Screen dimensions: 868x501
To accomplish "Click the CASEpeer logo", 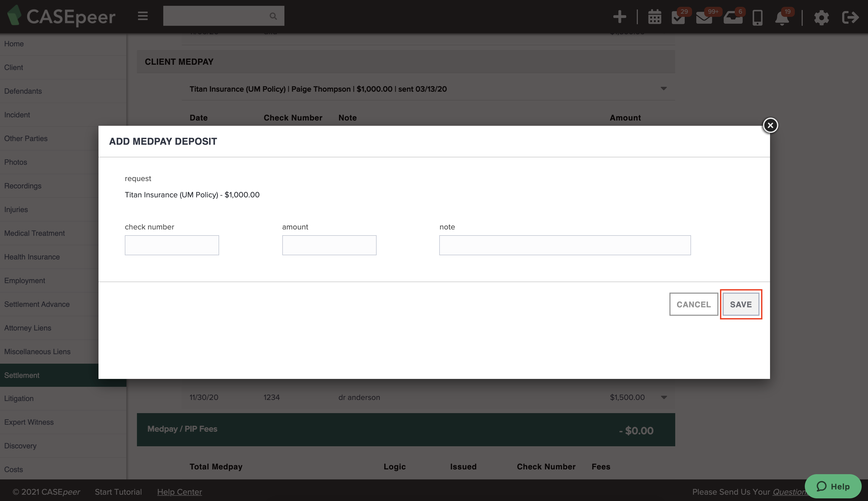I will tap(61, 16).
